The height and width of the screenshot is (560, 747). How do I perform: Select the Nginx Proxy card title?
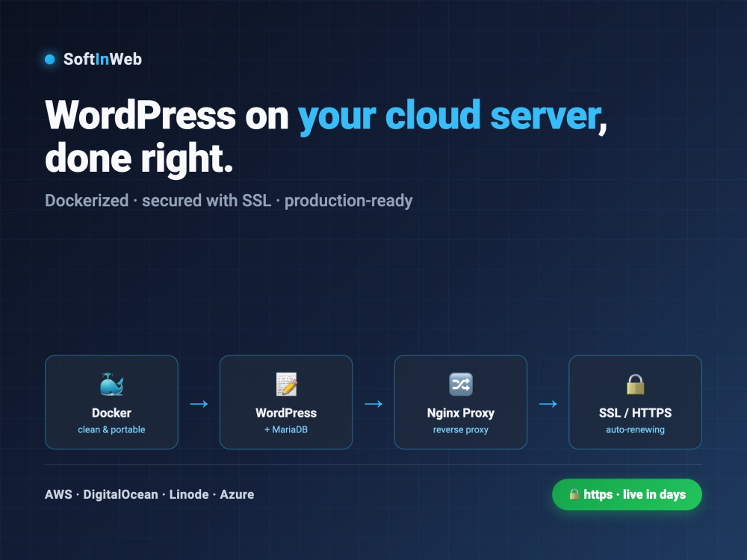(461, 413)
